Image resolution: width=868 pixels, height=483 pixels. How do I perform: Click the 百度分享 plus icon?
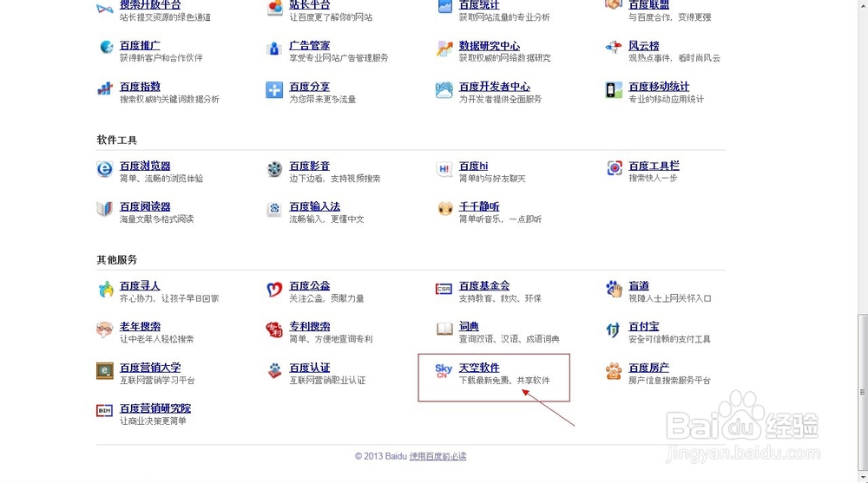point(274,89)
